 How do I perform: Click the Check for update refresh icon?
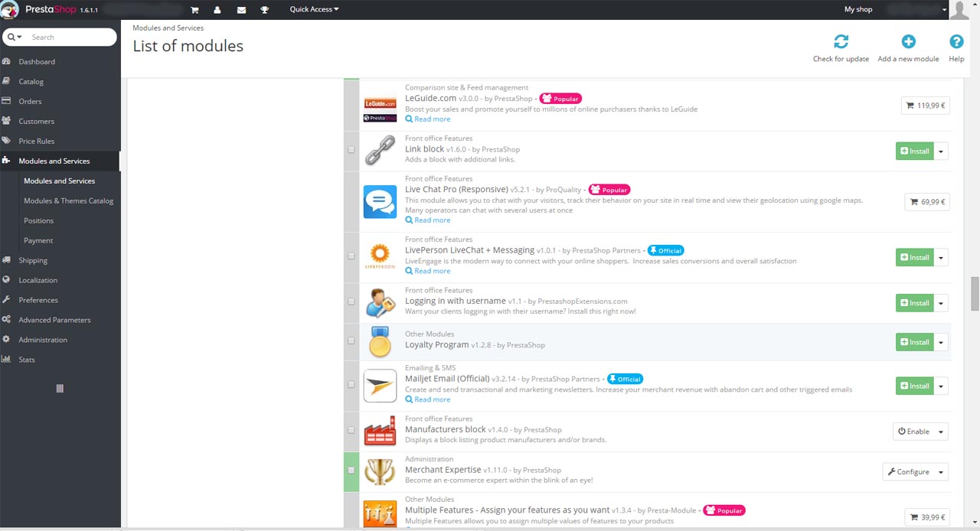(841, 41)
